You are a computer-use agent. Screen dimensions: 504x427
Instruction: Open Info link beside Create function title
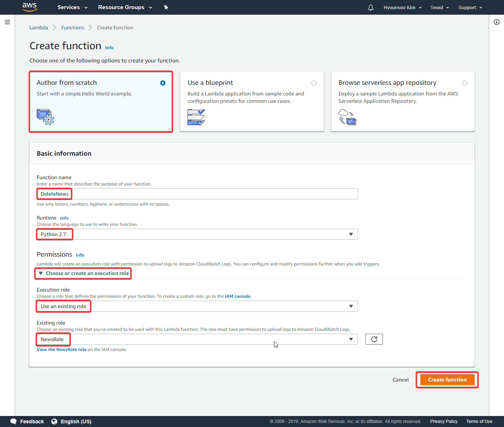click(x=109, y=48)
